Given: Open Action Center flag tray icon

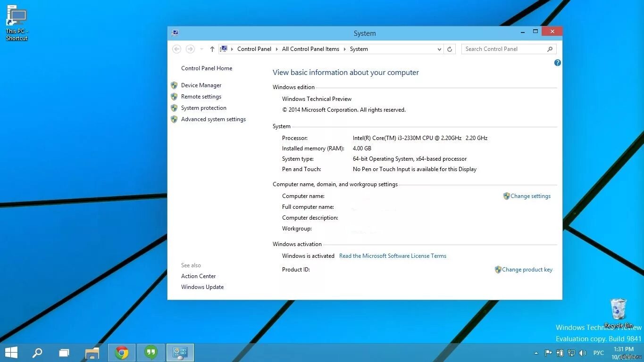Looking at the screenshot, I should tap(548, 353).
